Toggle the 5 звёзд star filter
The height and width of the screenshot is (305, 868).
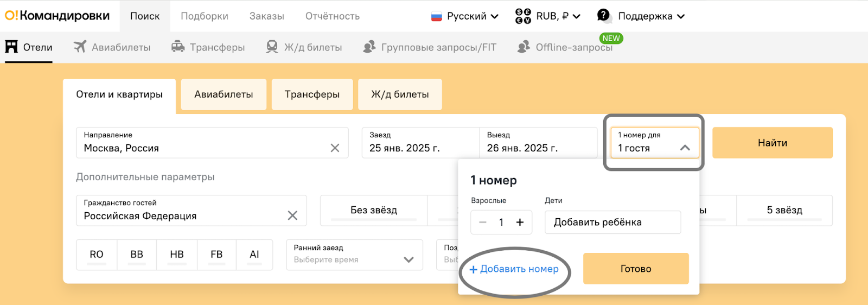tap(784, 210)
